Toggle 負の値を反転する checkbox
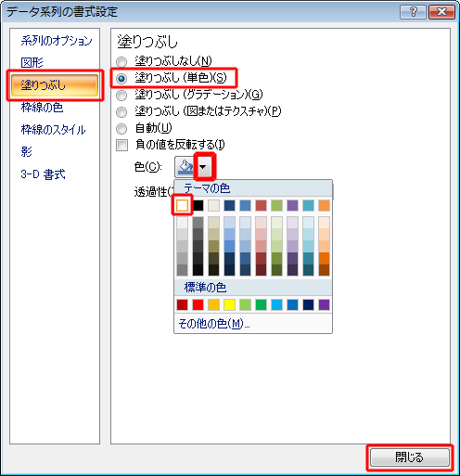The width and height of the screenshot is (460, 476). pos(121,145)
